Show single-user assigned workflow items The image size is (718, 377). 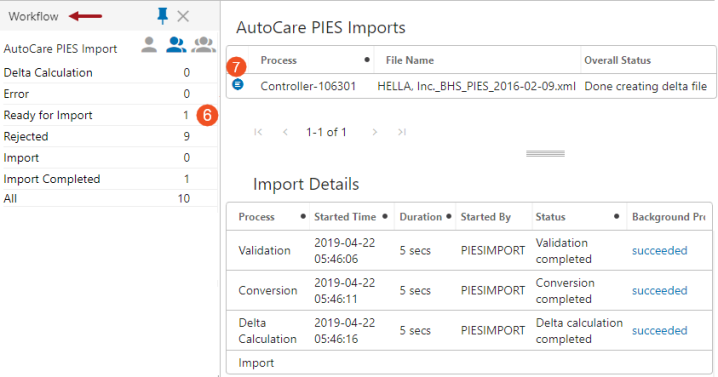149,44
